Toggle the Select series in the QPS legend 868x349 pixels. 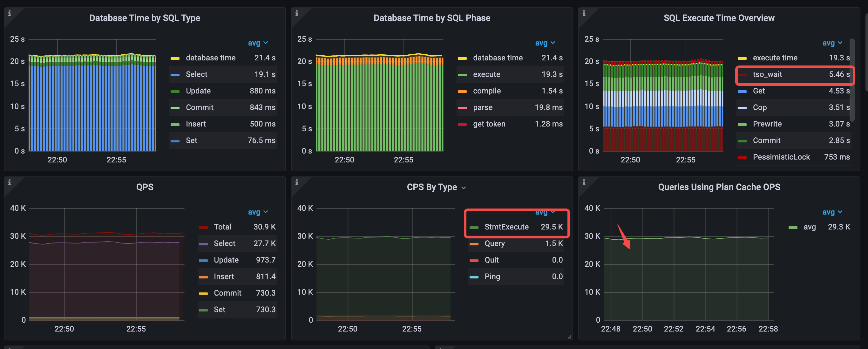[x=224, y=243]
